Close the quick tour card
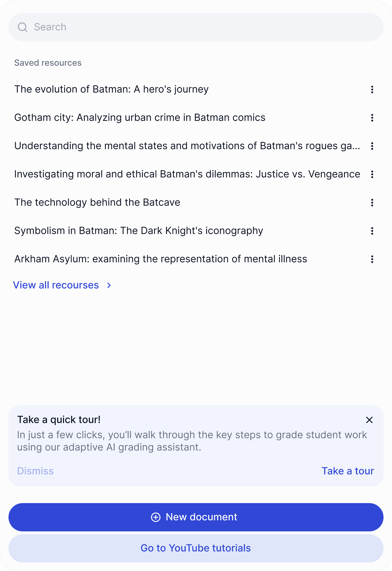 pyautogui.click(x=369, y=420)
